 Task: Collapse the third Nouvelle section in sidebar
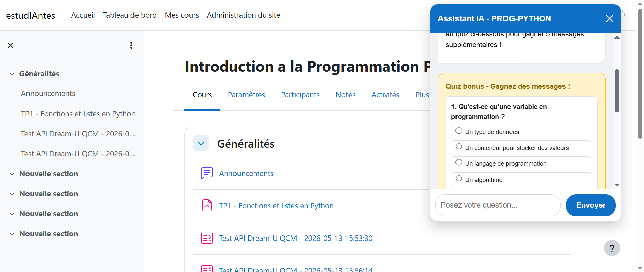coord(12,214)
